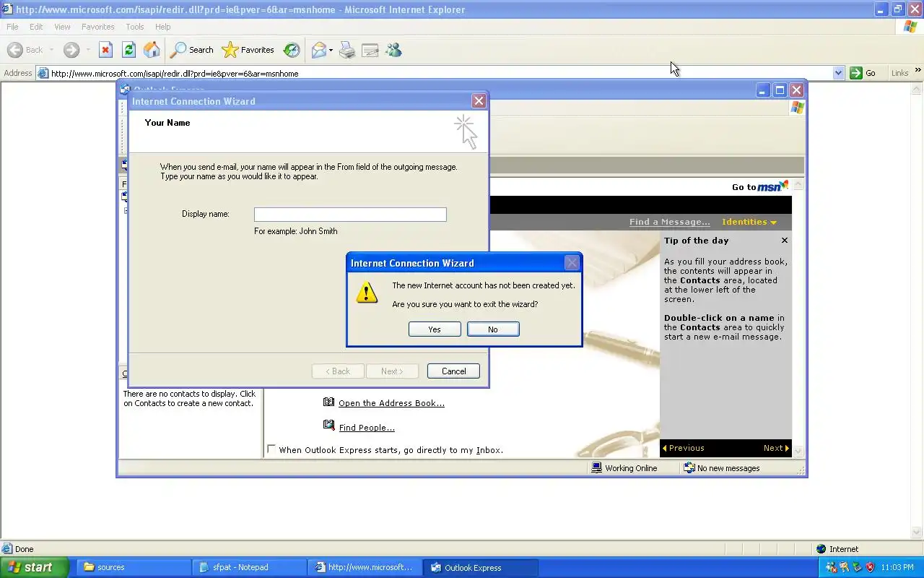Open the Back button history dropdown arrow
This screenshot has height=578, width=924.
pos(51,50)
